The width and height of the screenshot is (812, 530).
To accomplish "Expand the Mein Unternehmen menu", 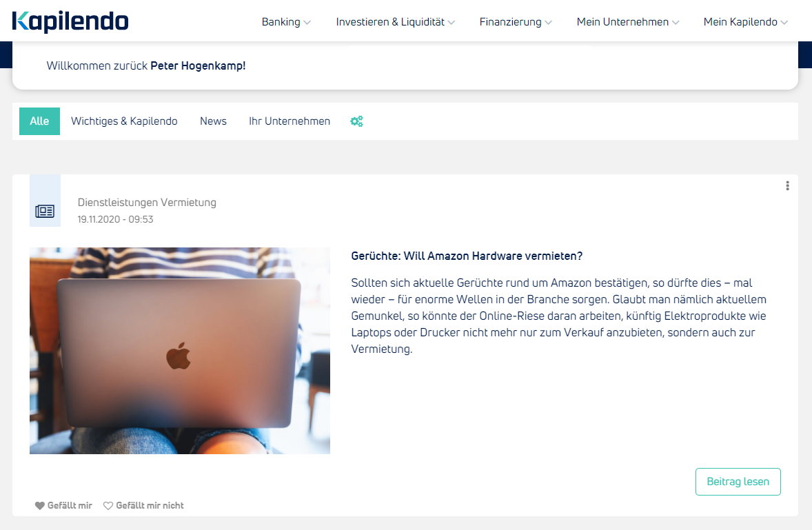I will (x=628, y=22).
